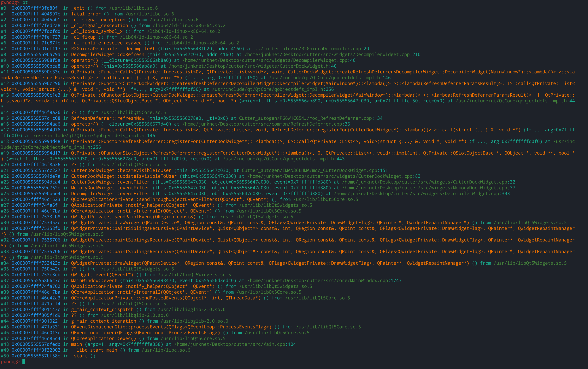Click RefreshDeferrer.cpp:36 path in frame #16
The image size is (588, 369).
266,124
